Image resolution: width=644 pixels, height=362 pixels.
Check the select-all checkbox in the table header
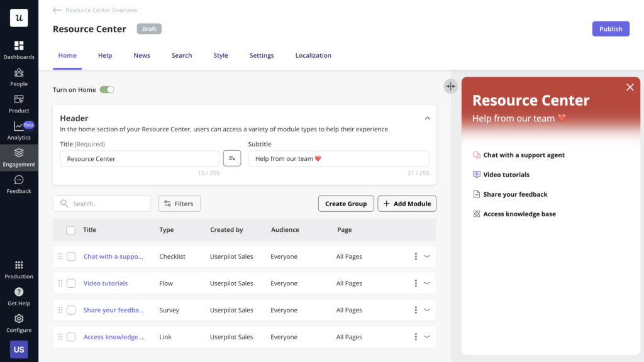click(70, 230)
